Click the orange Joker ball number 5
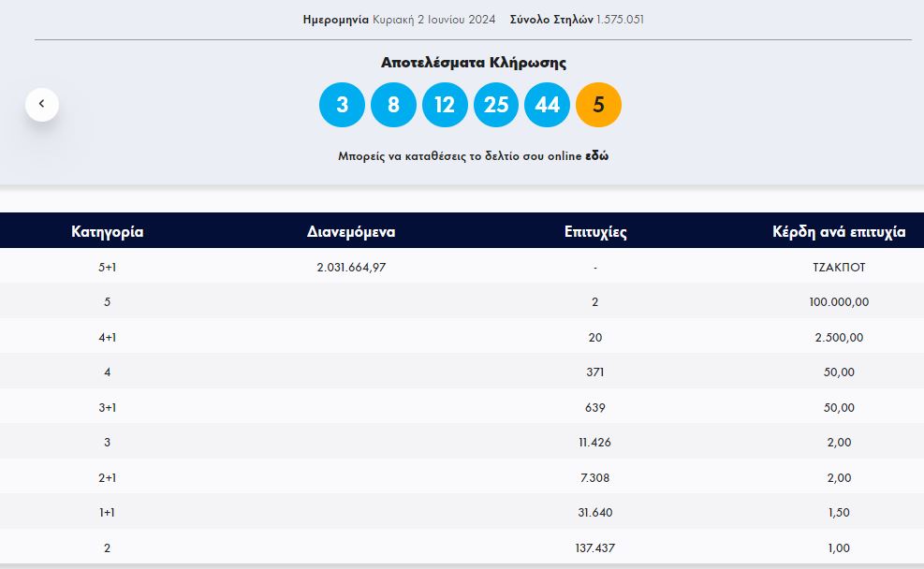This screenshot has width=924, height=569. point(598,105)
